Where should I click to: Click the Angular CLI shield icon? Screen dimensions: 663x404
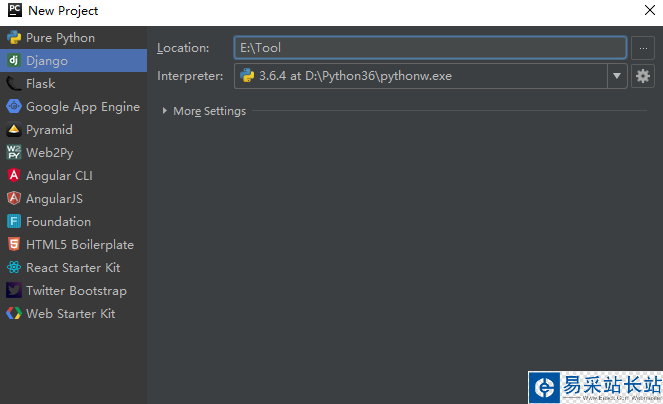14,175
